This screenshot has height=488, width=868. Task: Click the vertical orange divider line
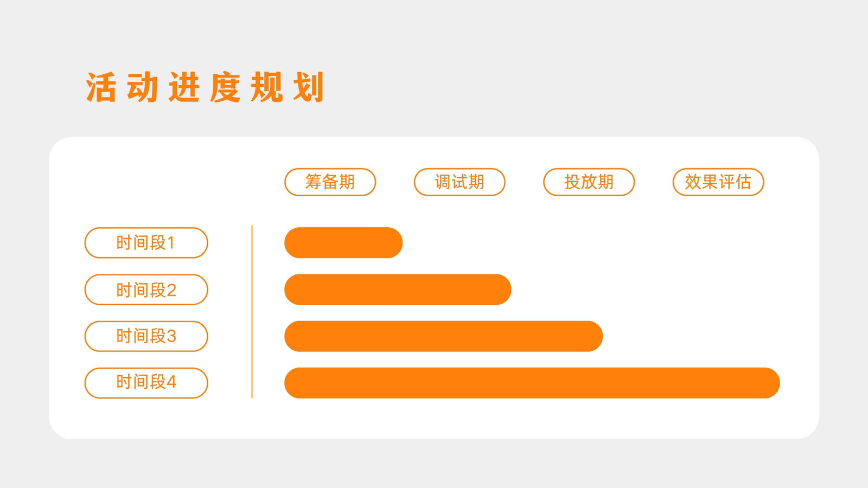tap(252, 312)
